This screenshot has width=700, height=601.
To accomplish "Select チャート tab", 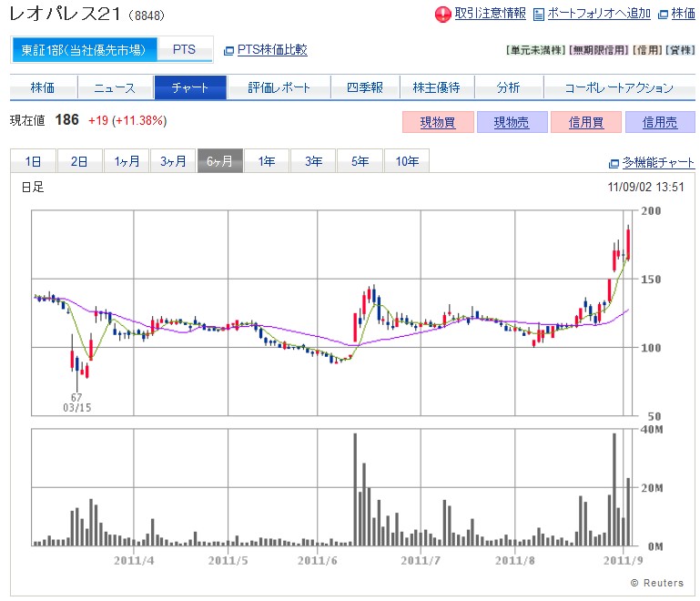I will (190, 87).
